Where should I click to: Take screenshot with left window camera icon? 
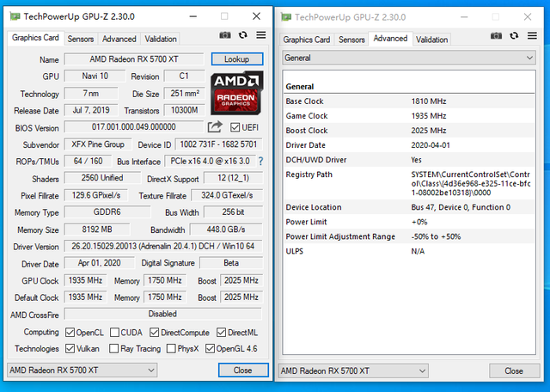(225, 35)
